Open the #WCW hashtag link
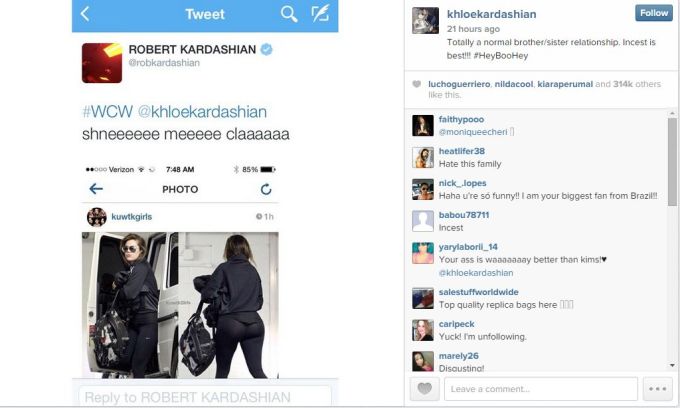This screenshot has height=408, width=680. [x=107, y=112]
